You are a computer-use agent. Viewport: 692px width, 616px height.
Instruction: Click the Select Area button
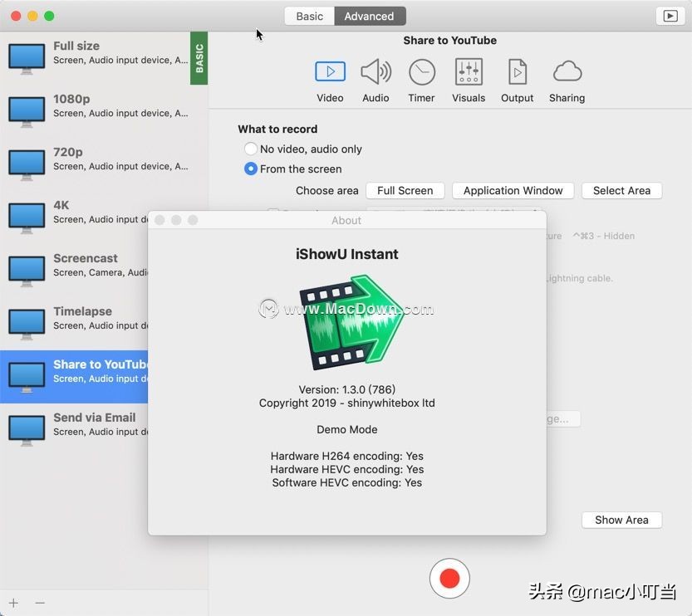621,190
